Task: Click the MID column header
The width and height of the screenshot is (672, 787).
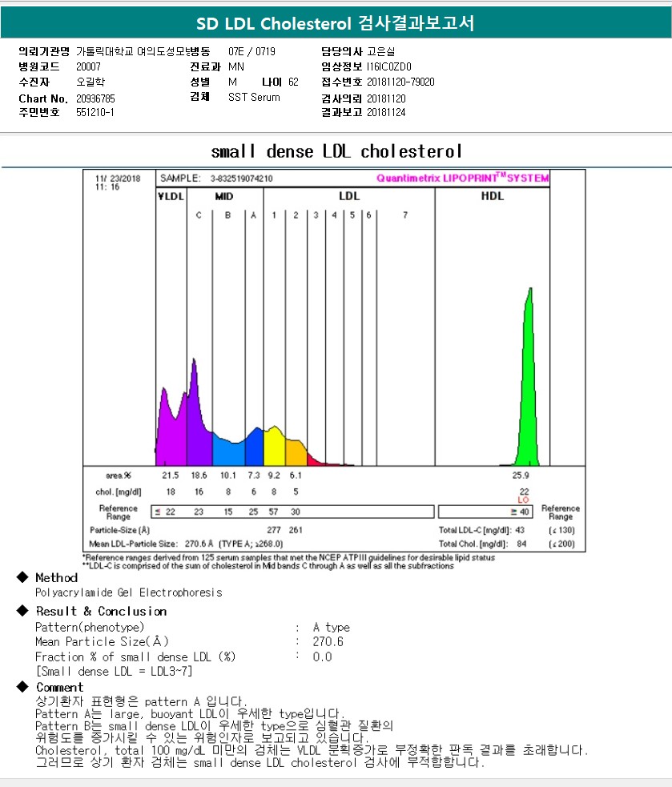Action: pyautogui.click(x=224, y=196)
